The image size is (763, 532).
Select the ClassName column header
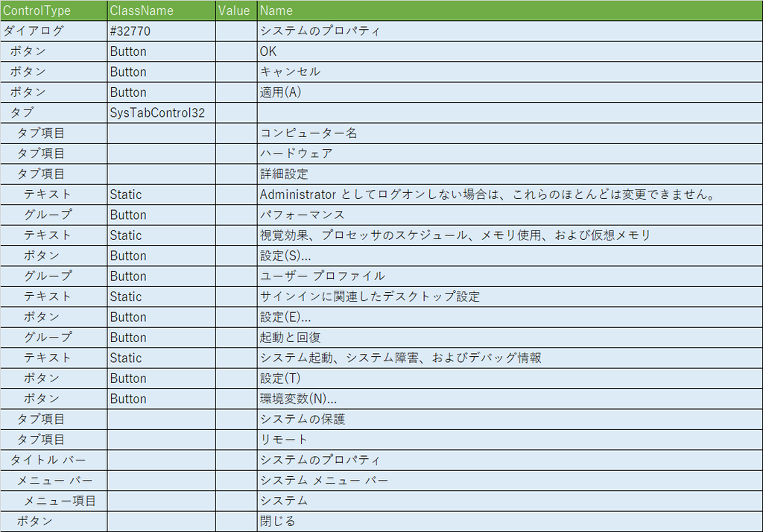[161, 10]
